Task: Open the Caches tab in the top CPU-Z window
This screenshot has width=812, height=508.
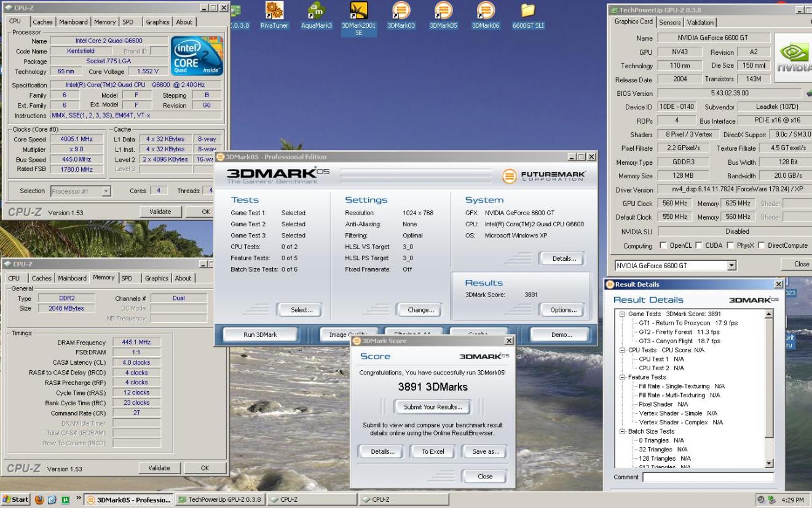Action: (43, 22)
